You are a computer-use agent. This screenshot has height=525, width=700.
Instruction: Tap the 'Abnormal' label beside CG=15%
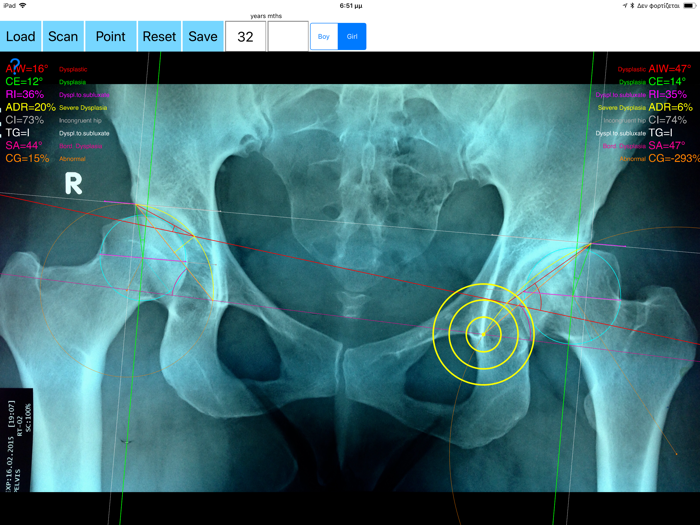tap(72, 159)
